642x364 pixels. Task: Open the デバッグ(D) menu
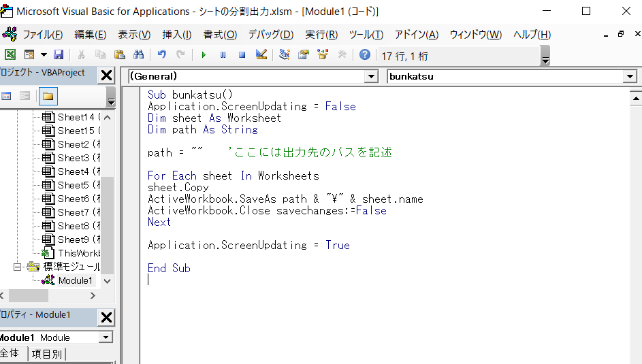(x=271, y=34)
